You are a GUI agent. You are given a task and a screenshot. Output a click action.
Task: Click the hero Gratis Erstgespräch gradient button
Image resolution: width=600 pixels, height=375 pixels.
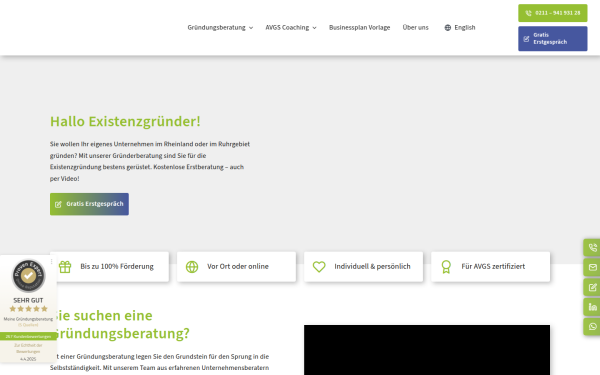89,204
